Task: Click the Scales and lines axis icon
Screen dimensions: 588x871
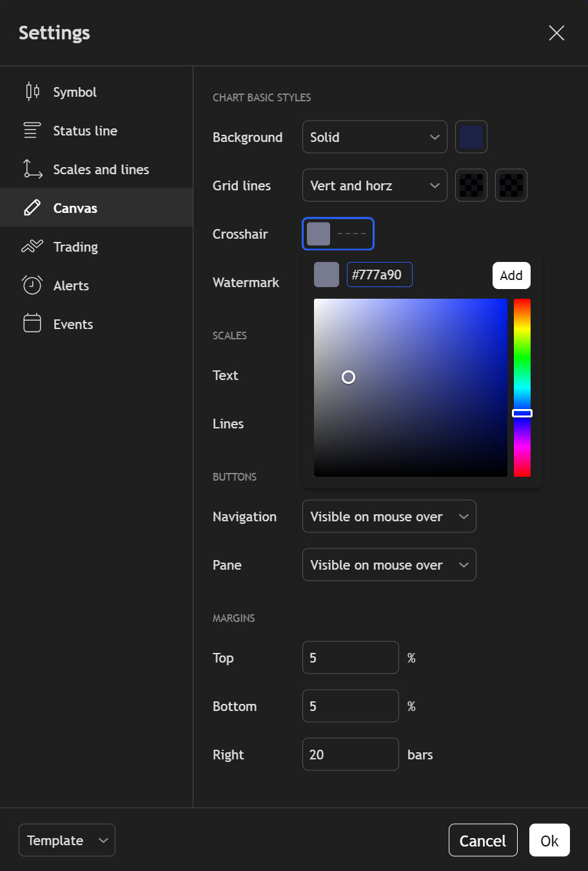Action: point(32,169)
